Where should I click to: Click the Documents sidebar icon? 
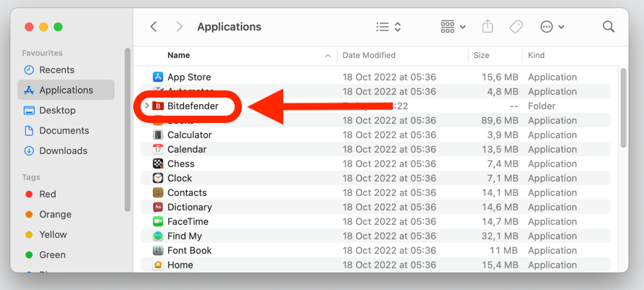point(29,130)
